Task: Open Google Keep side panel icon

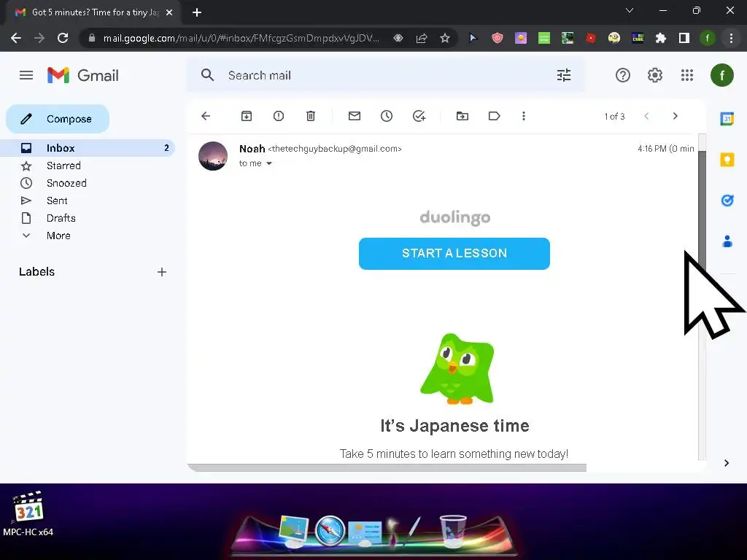Action: pyautogui.click(x=727, y=160)
